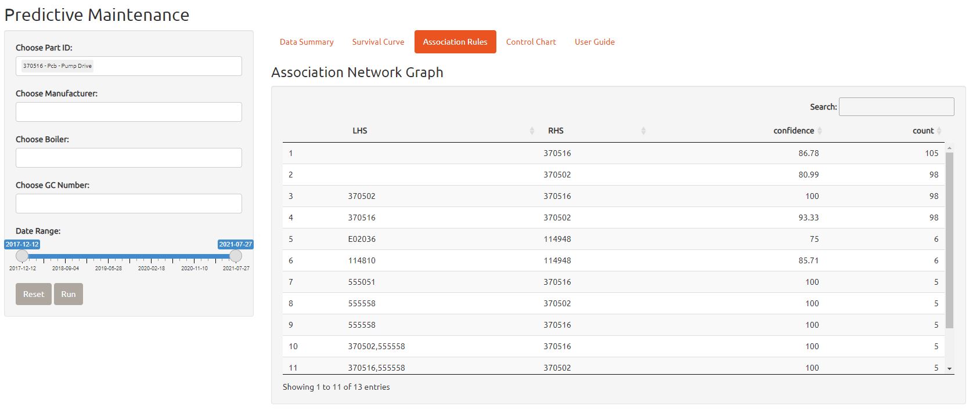
Task: Click the 'Predictive Maintenance' title
Action: click(97, 14)
